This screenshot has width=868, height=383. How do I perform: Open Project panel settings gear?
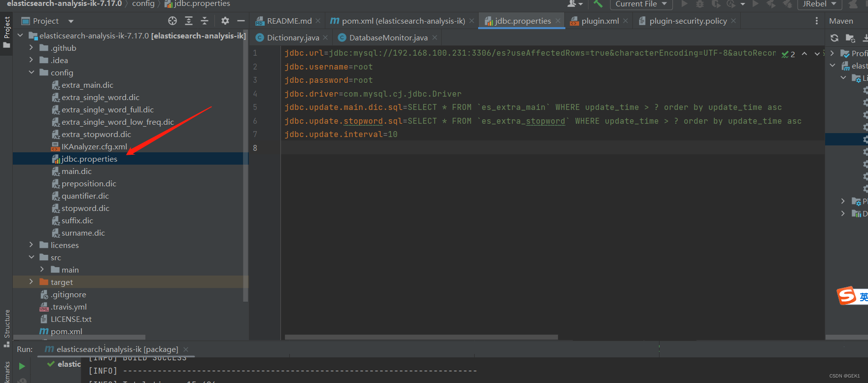point(225,21)
